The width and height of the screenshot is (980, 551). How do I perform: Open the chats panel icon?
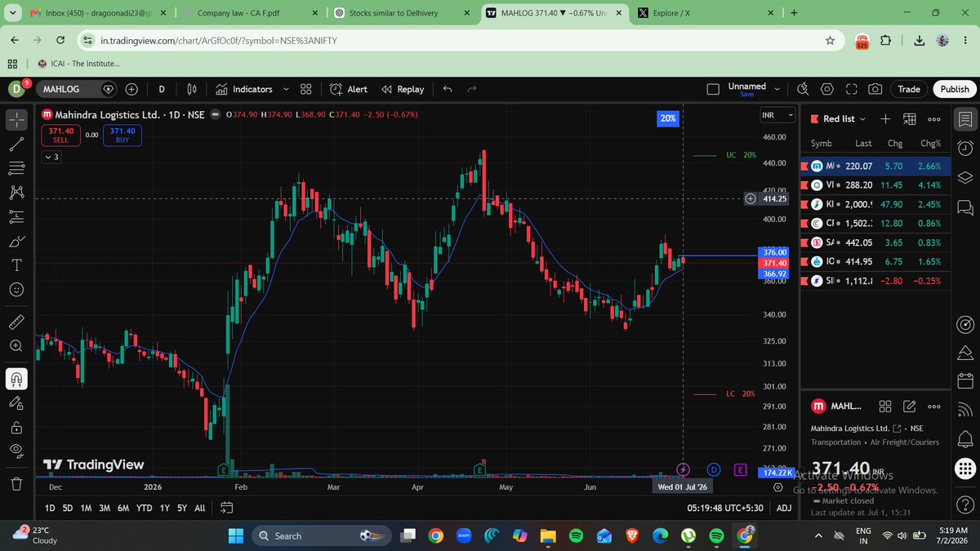click(x=965, y=207)
